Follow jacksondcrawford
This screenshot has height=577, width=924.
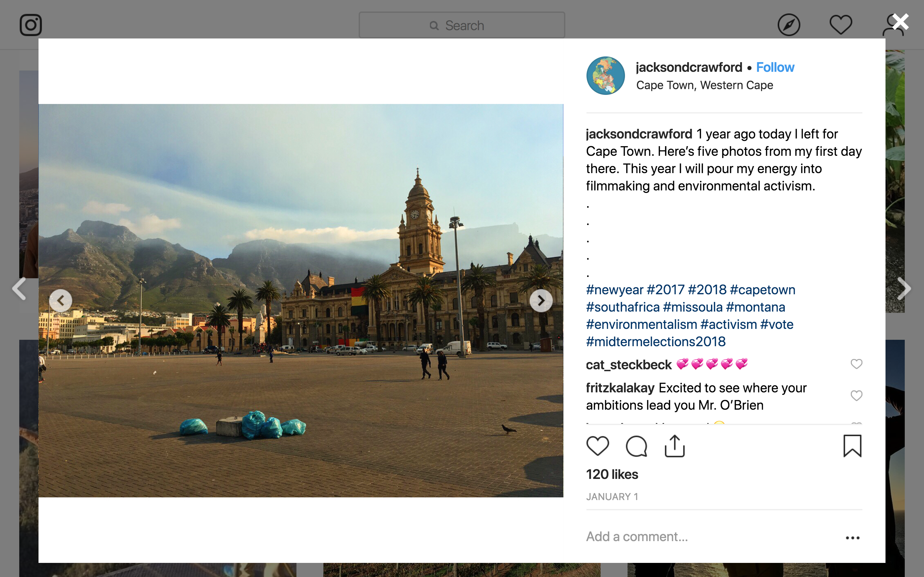point(775,68)
